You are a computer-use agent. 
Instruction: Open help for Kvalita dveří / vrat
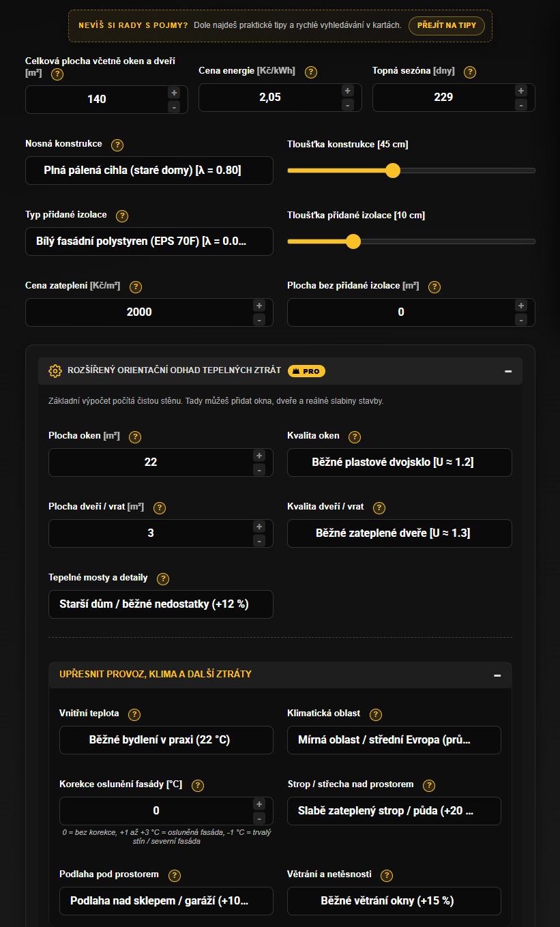[379, 507]
